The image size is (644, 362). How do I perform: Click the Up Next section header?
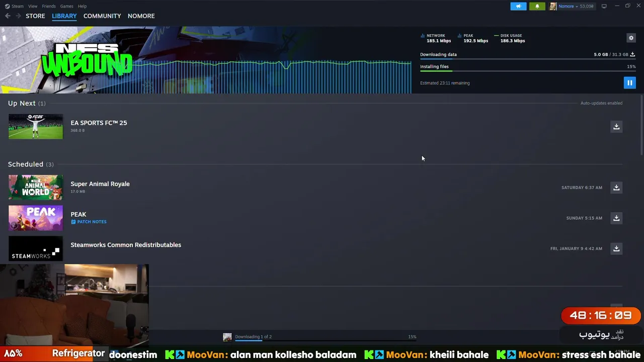click(27, 103)
